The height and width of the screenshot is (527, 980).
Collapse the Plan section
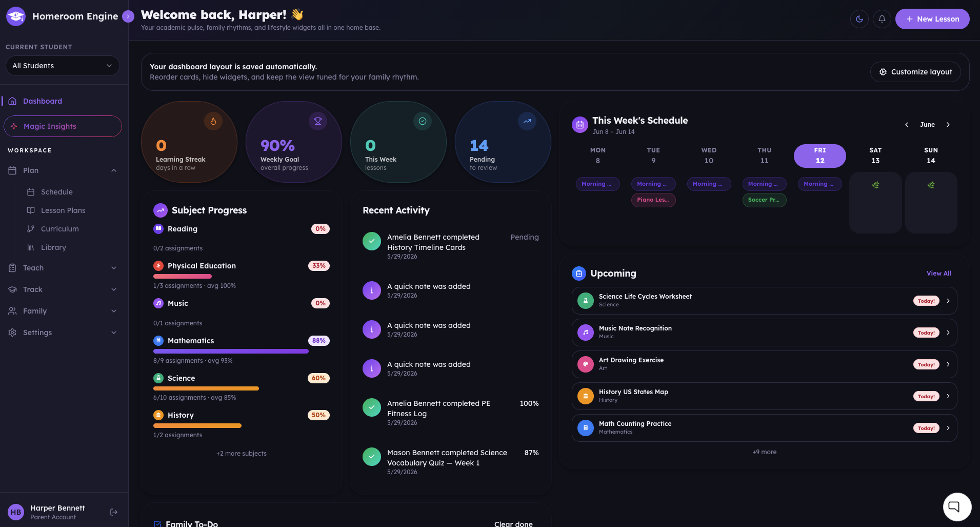click(114, 170)
